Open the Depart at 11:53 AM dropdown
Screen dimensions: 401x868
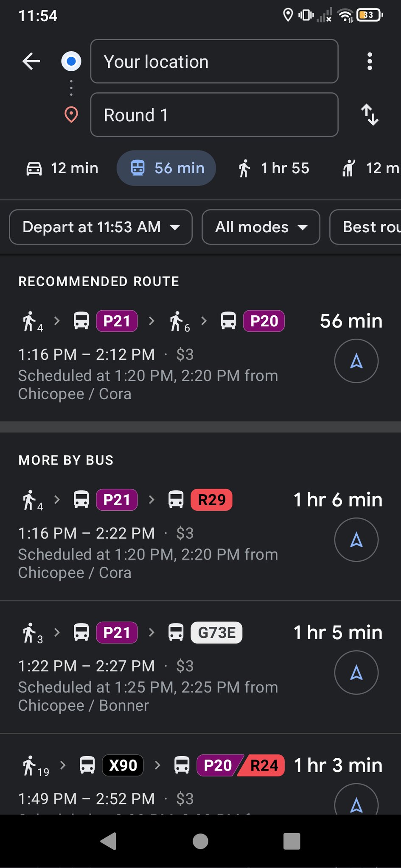click(101, 227)
